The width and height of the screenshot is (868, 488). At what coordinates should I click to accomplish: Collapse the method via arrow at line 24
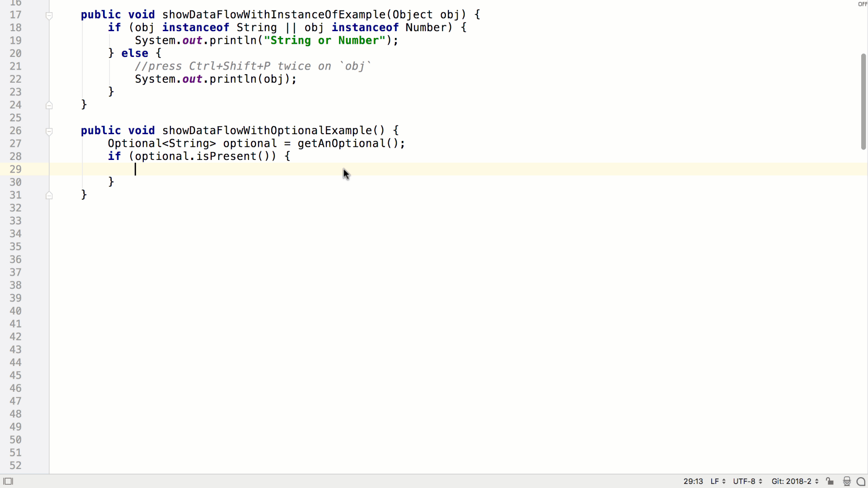[49, 105]
